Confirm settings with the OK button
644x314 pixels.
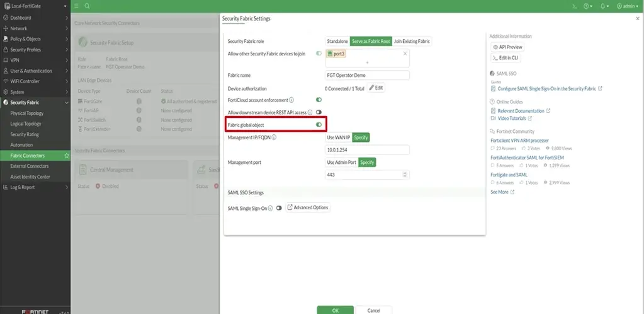tap(335, 310)
